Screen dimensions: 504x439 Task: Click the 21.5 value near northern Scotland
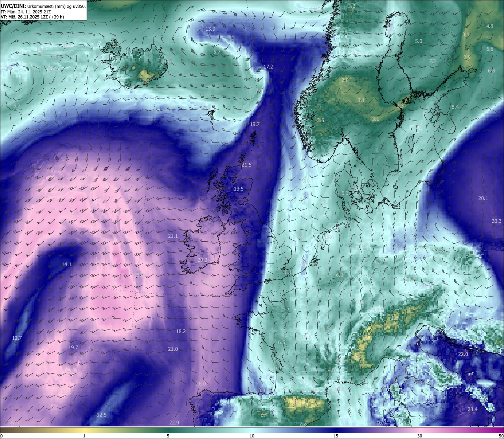[x=246, y=165]
